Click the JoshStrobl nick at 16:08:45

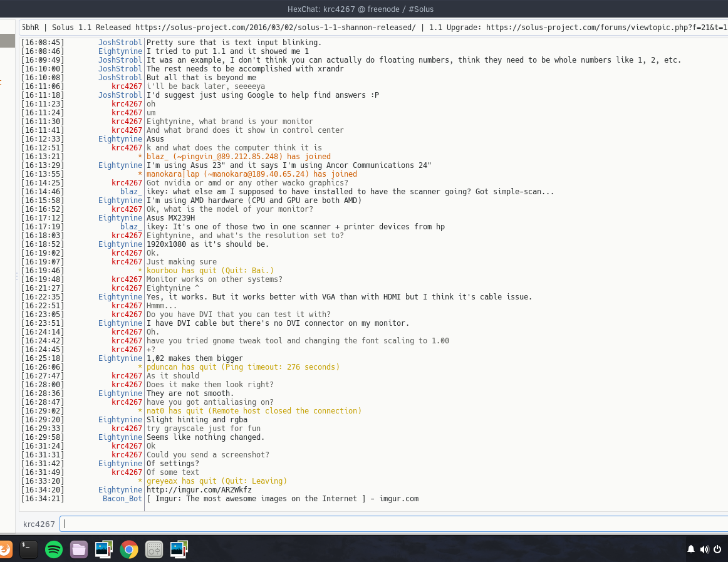[120, 42]
